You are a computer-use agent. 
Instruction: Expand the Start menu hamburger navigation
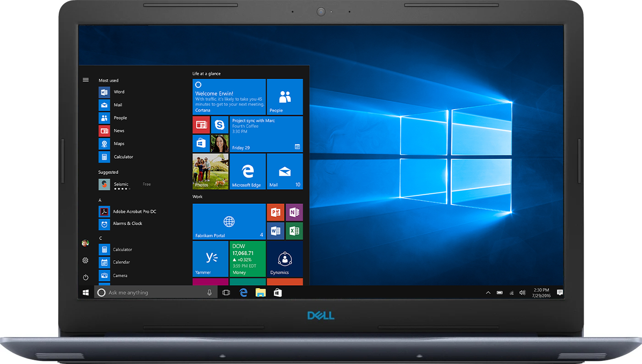(85, 80)
